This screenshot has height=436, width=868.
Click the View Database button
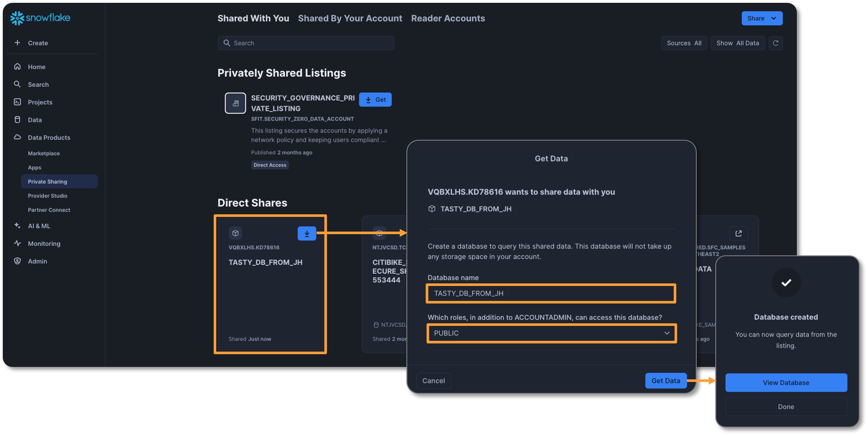coord(786,382)
